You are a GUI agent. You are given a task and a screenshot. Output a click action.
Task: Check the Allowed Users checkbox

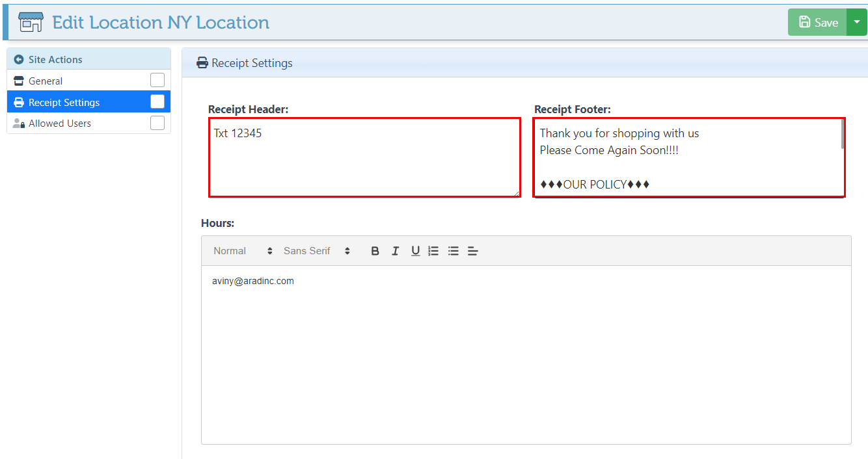coord(157,123)
